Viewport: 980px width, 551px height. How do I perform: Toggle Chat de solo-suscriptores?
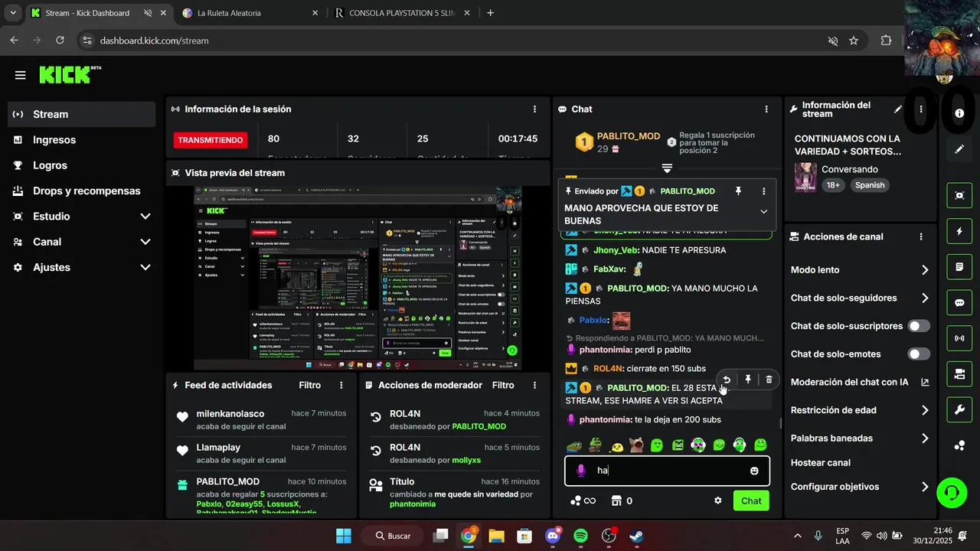[919, 326]
